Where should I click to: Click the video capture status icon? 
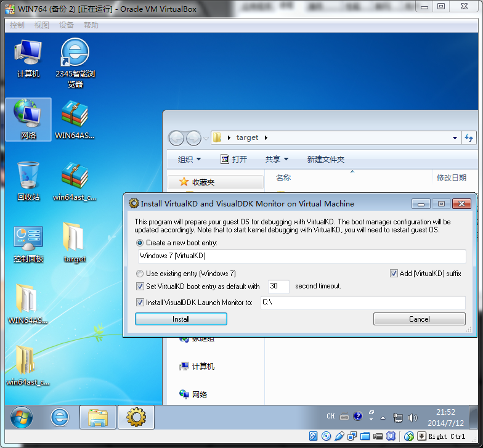[x=378, y=436]
